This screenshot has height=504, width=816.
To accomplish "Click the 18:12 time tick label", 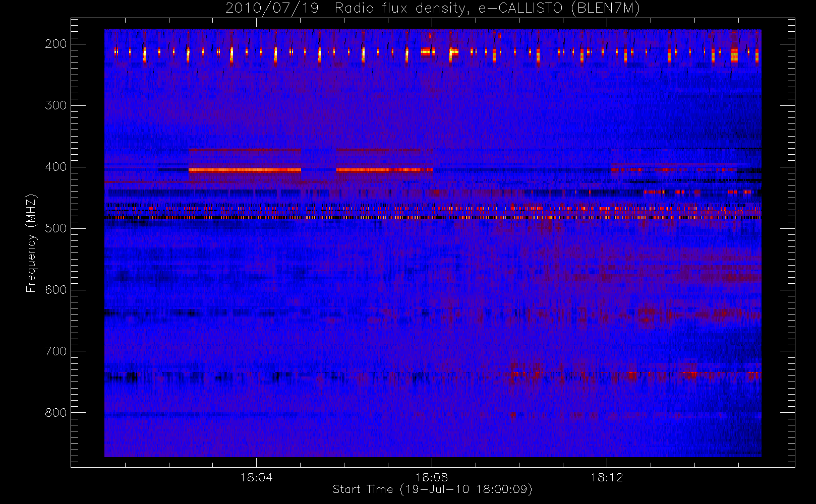I will [607, 477].
